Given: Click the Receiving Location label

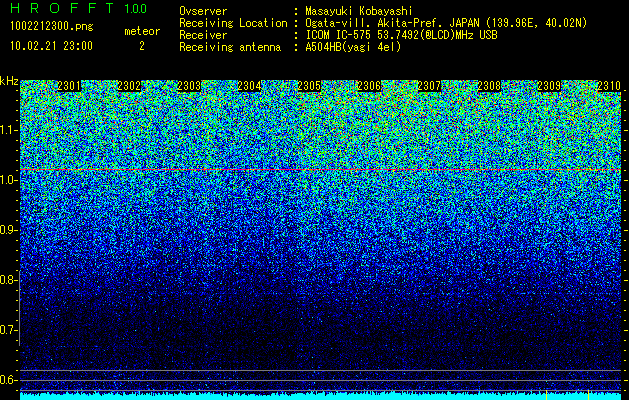Looking at the screenshot, I should tap(233, 23).
